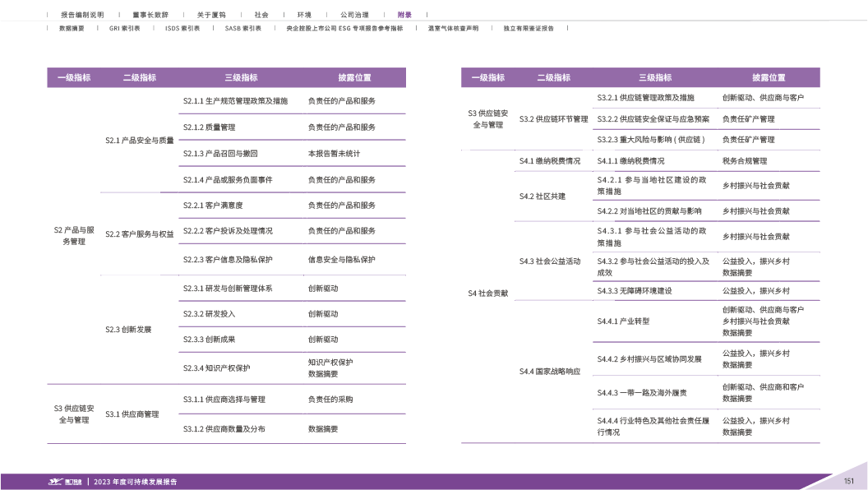
Task: Open the 社会 section tab
Action: [261, 15]
